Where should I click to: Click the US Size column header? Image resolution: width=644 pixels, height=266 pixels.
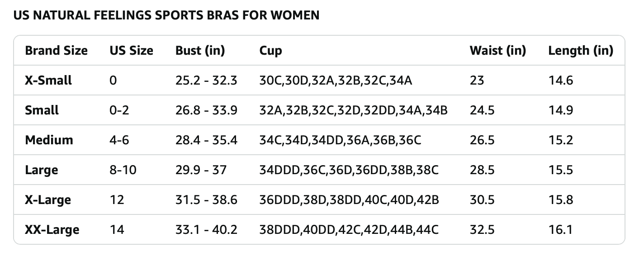tap(131, 51)
